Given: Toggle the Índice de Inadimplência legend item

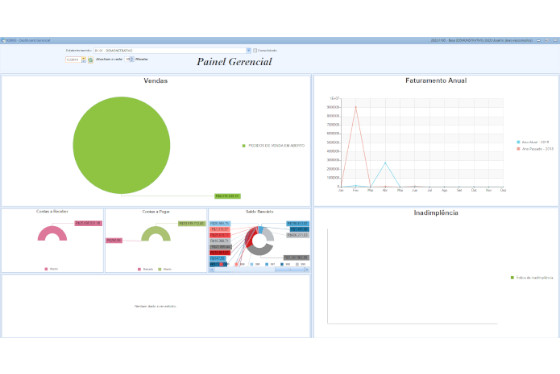Looking at the screenshot, I should click(x=532, y=278).
